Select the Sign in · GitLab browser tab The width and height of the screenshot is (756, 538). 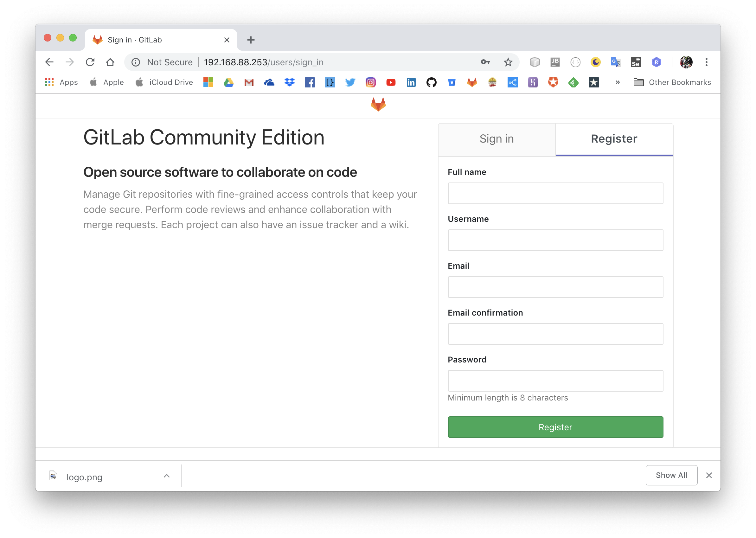[x=161, y=40]
